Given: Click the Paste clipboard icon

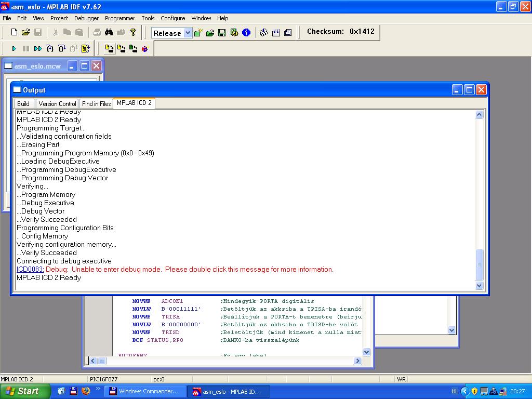Looking at the screenshot, I should coord(79,32).
